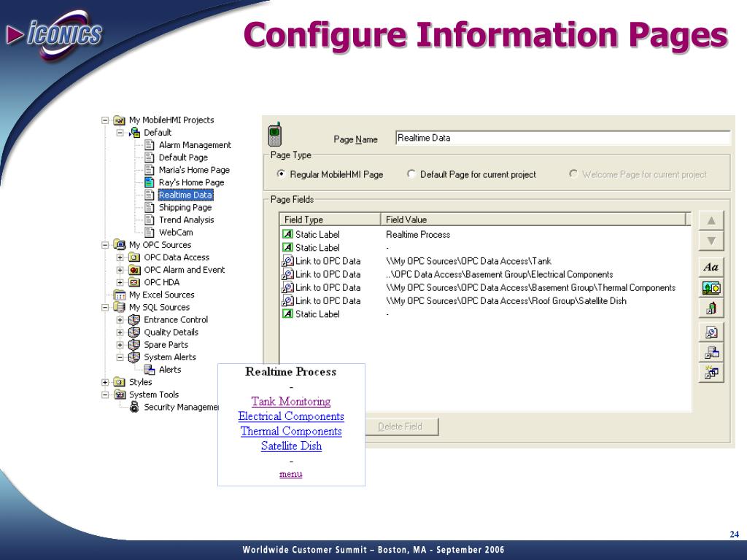Click the add image field button
Viewport: 747px width, 560px height.
711,287
